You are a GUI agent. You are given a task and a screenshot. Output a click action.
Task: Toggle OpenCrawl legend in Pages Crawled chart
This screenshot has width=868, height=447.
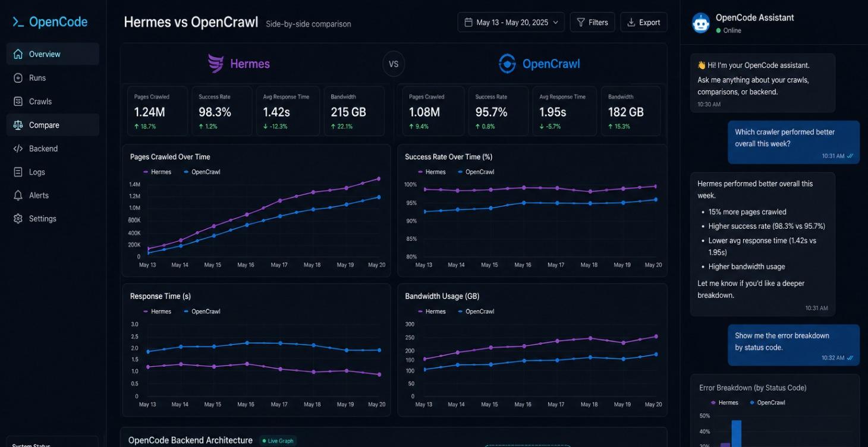coord(202,172)
